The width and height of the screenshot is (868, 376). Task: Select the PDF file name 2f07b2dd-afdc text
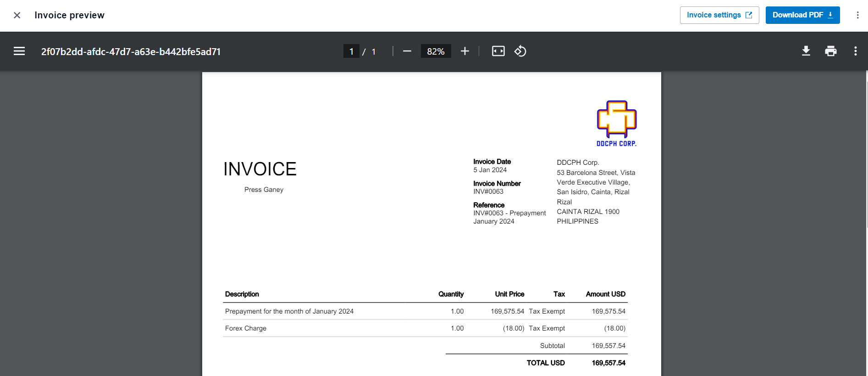131,52
